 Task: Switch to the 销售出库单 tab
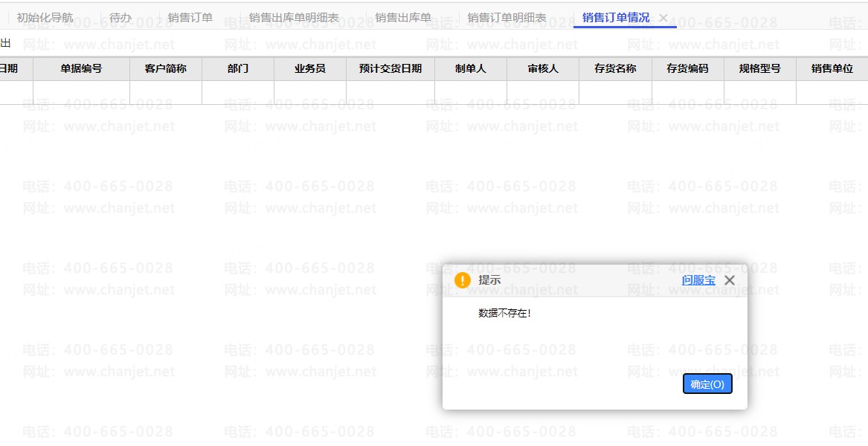[x=403, y=18]
